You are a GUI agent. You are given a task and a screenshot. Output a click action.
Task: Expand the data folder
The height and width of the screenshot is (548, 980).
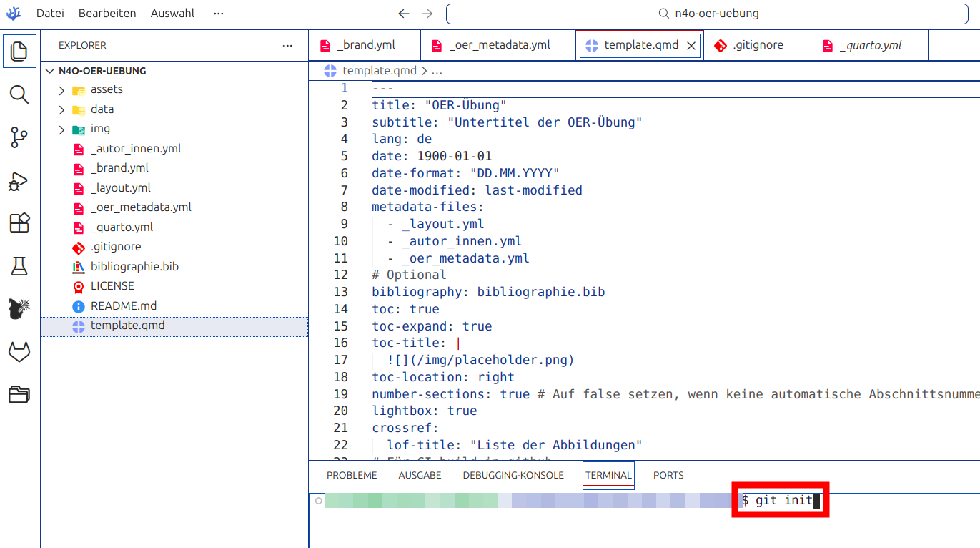pos(102,109)
